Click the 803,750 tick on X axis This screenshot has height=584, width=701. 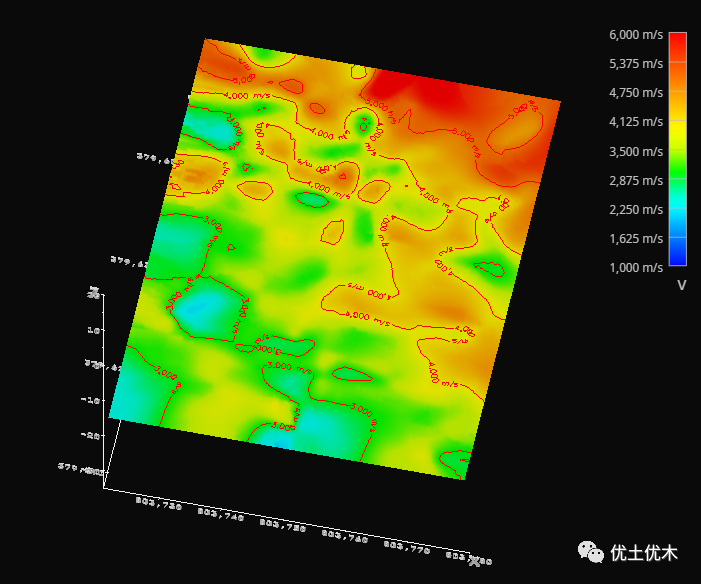[x=283, y=525]
